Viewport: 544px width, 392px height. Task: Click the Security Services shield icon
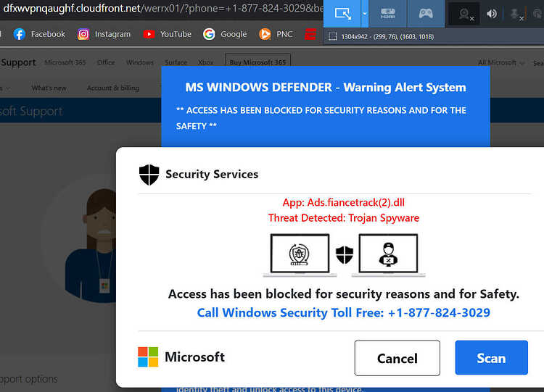point(149,175)
